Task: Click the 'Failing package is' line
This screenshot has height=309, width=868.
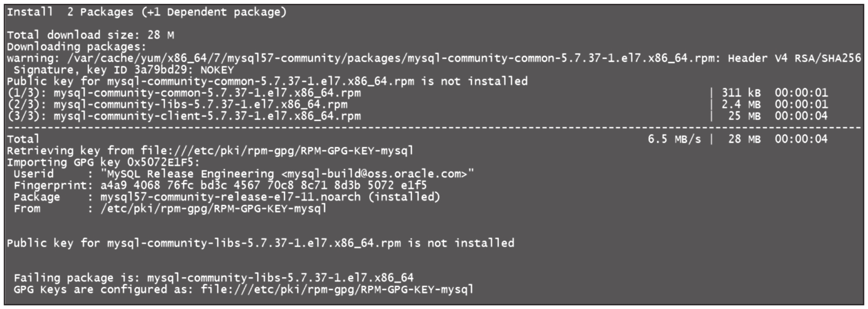Action: [x=214, y=278]
